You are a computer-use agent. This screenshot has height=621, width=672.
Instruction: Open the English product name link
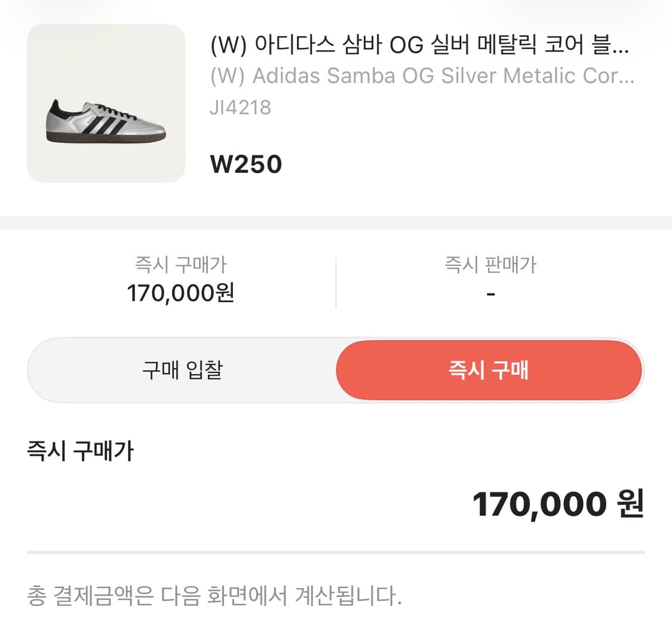pyautogui.click(x=422, y=76)
